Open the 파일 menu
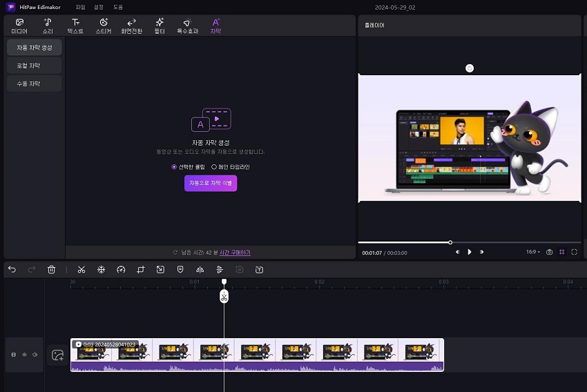The image size is (587, 392). coord(81,7)
